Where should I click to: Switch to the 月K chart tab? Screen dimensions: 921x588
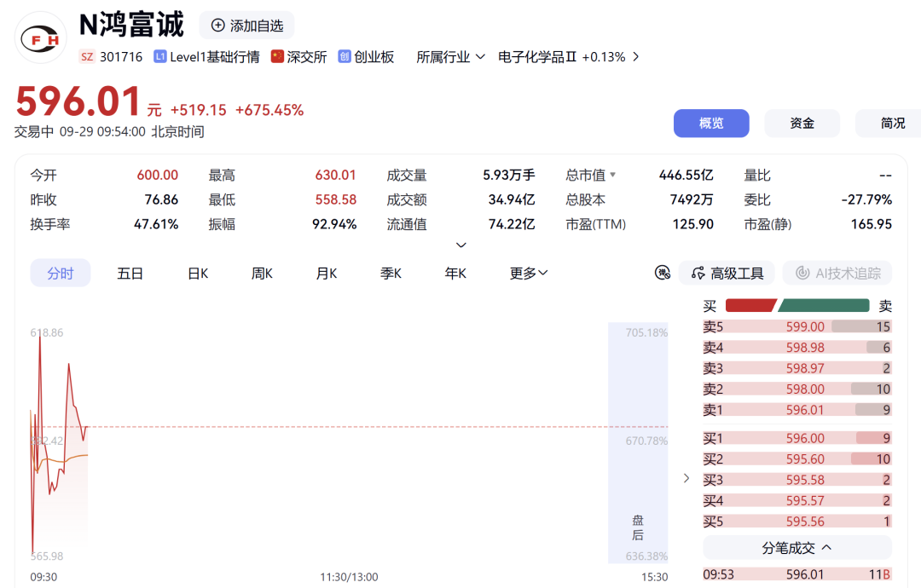(x=327, y=274)
